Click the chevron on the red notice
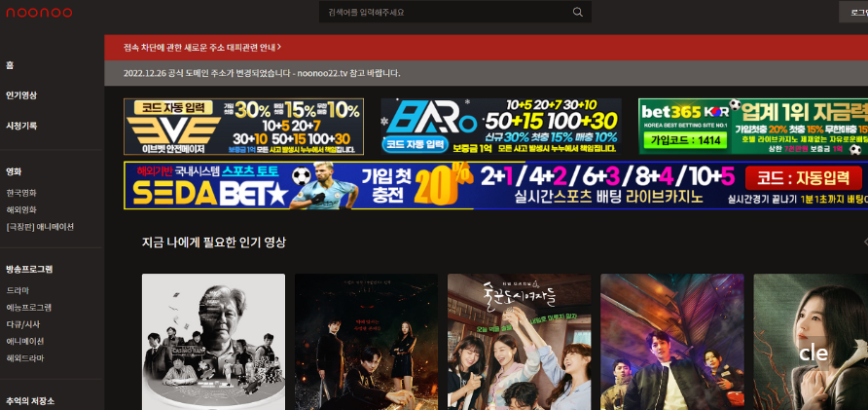 tap(279, 47)
